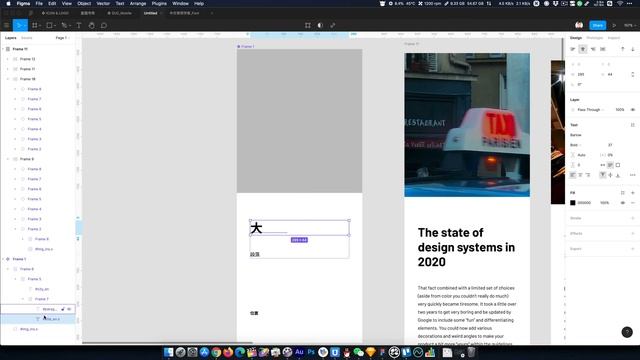The width and height of the screenshot is (640, 360).
Task: Open a new file tab with plus
Action: 211,13
